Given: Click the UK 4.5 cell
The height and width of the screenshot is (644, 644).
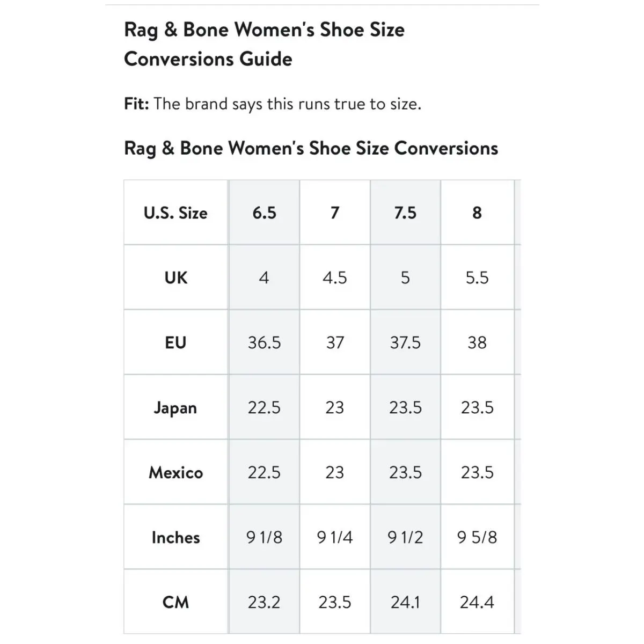Looking at the screenshot, I should point(335,277).
